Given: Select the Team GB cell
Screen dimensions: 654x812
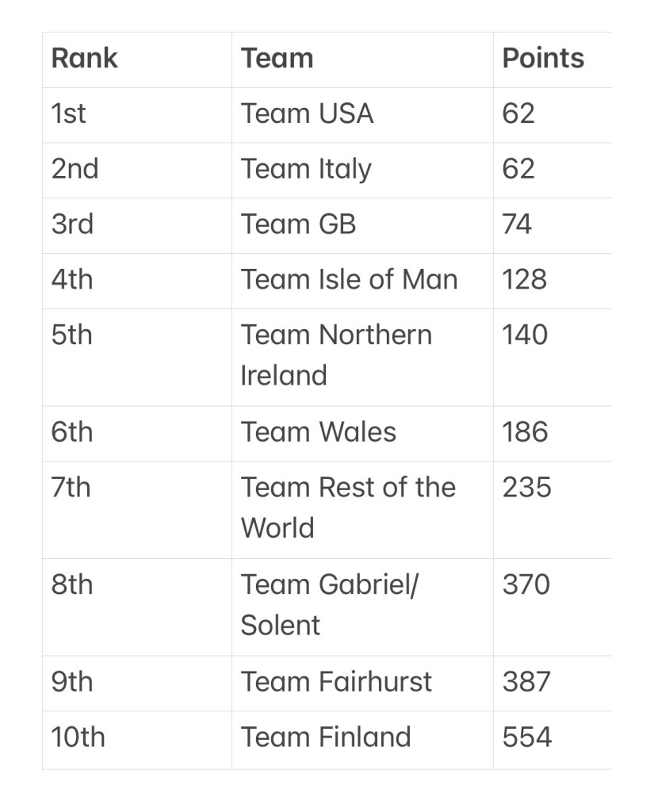Looking at the screenshot, I should (x=298, y=225).
